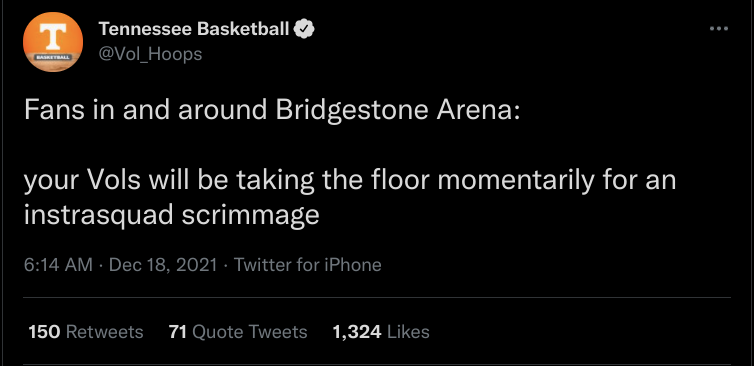Click the word "instrasquad" in the tweet
This screenshot has height=366, width=754.
click(99, 214)
